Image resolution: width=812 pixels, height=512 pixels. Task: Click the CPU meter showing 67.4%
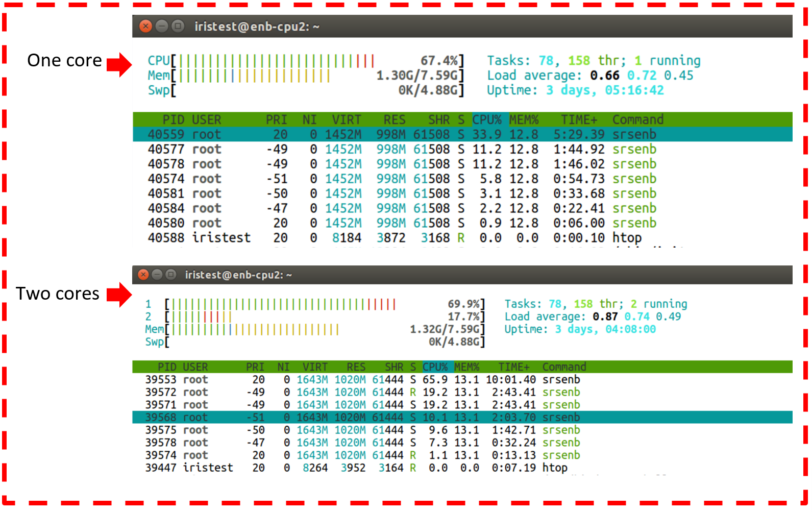click(306, 61)
